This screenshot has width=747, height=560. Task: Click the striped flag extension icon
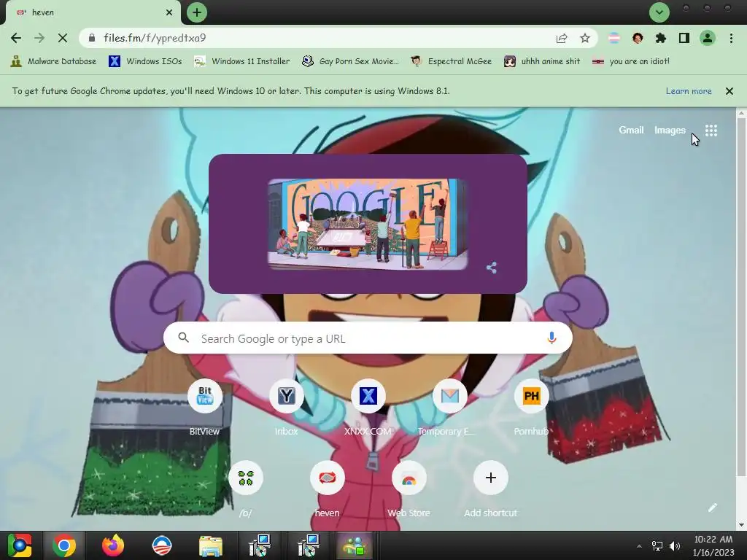(x=614, y=38)
